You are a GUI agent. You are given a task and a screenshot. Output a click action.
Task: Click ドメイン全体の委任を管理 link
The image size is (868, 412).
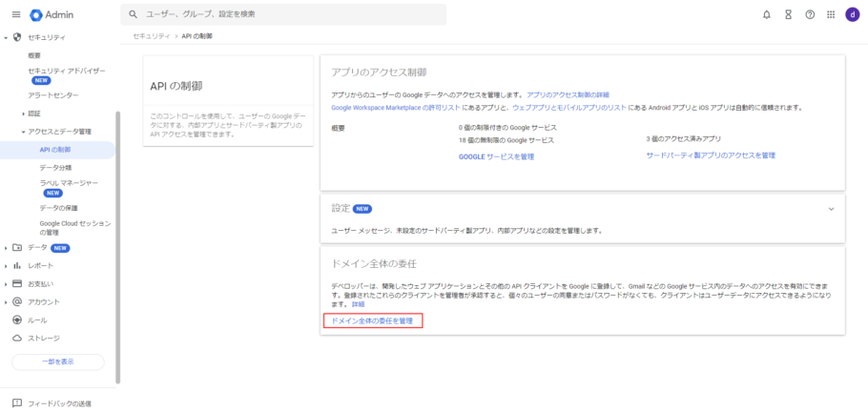(372, 320)
